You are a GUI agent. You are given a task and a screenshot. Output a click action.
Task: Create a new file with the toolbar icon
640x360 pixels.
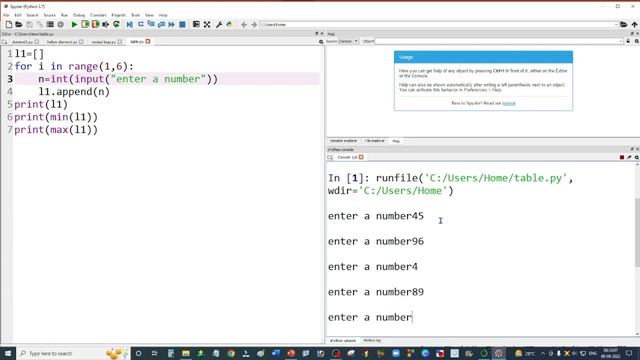point(9,24)
